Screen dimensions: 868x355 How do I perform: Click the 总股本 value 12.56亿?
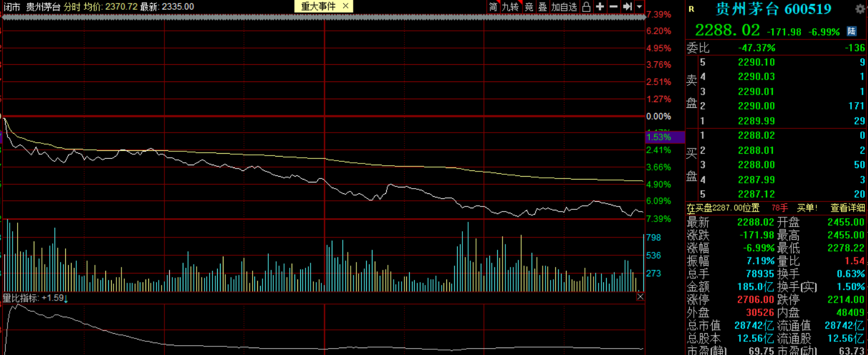pos(755,338)
